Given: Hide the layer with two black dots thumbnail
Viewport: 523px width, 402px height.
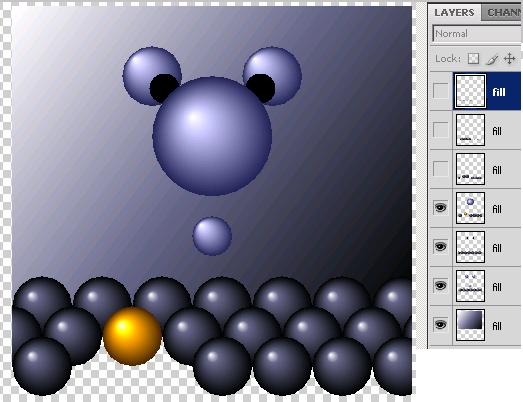Looking at the screenshot, I should [441, 247].
